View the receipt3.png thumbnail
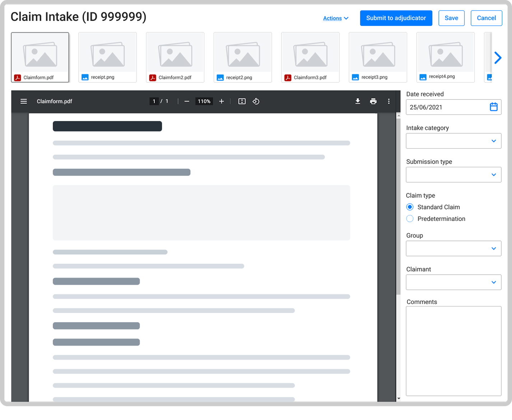The image size is (512, 420). coord(378,57)
